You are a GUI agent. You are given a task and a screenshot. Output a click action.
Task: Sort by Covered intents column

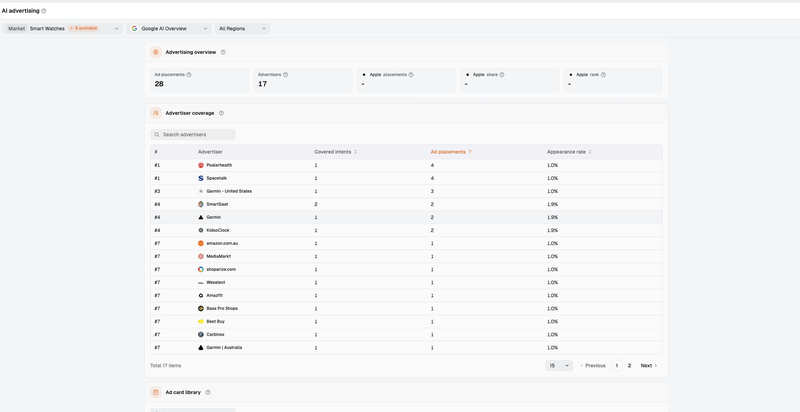[336, 152]
